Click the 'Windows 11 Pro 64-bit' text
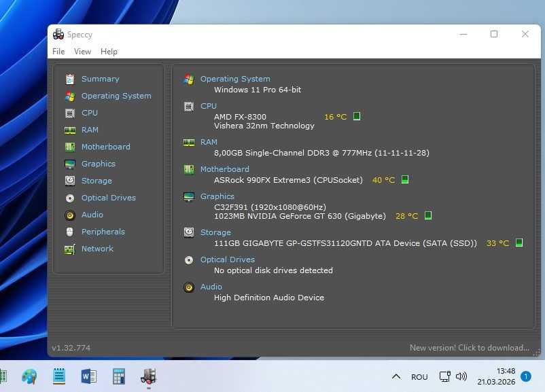 tap(258, 90)
